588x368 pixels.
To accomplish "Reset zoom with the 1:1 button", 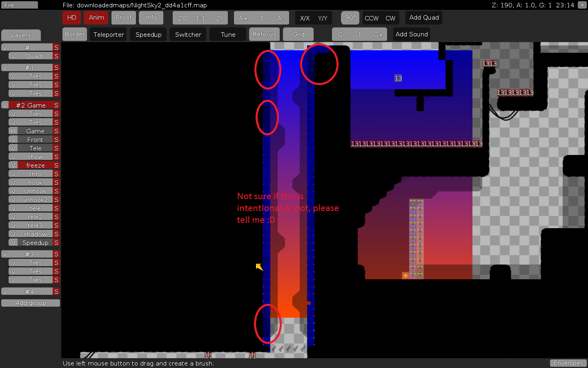I will point(200,18).
